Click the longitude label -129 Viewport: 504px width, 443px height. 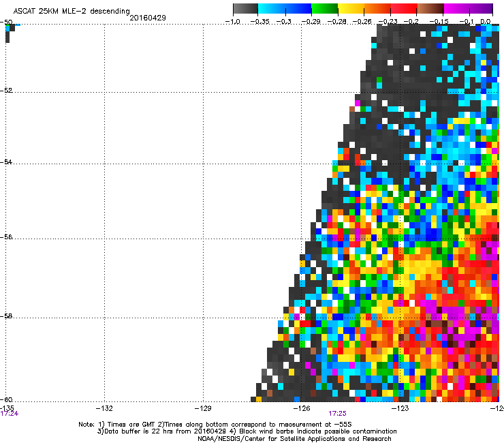(x=203, y=408)
